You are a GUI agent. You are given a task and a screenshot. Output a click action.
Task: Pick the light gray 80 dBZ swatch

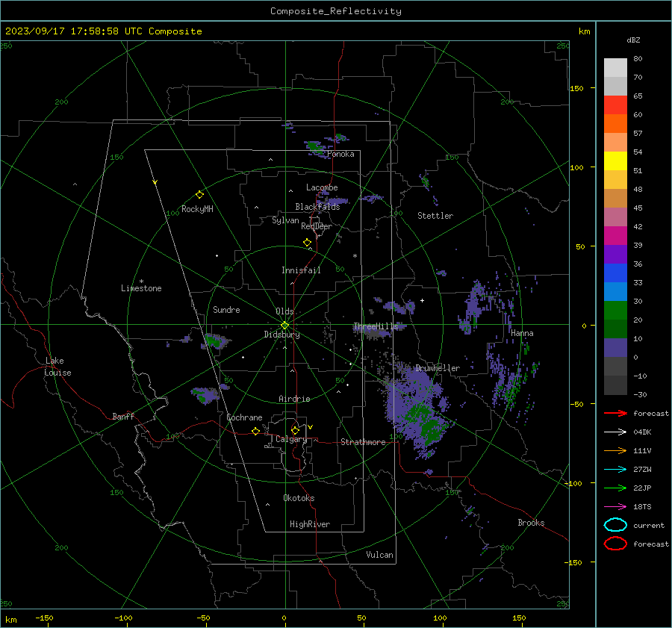coord(615,67)
